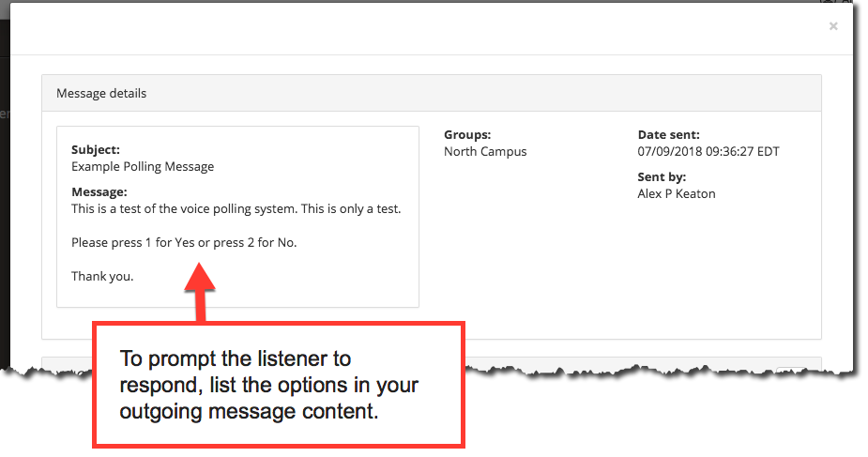
Task: Click the press 1 for Yes line
Action: (x=184, y=243)
